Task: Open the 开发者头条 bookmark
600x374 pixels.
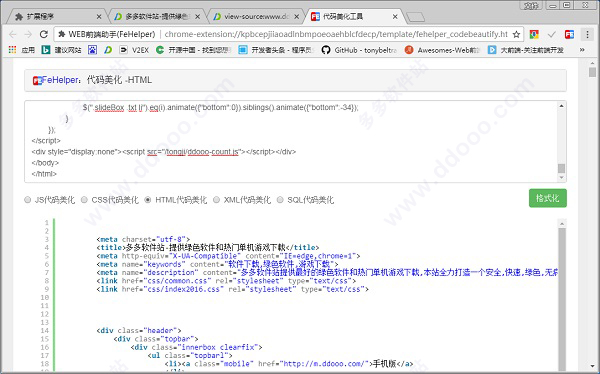Action: (276, 50)
